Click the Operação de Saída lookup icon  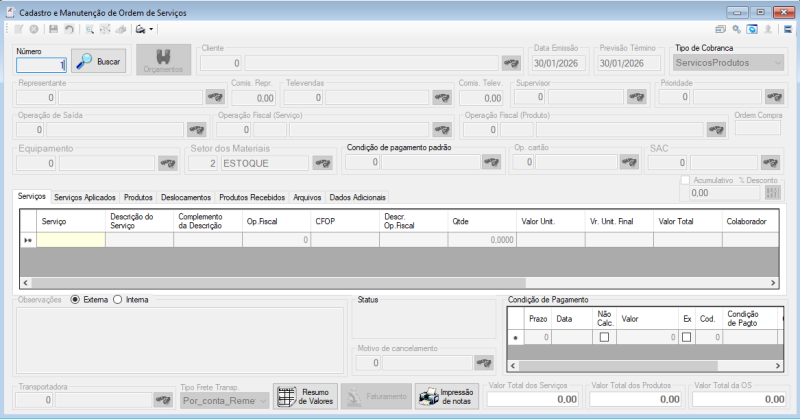(x=196, y=130)
